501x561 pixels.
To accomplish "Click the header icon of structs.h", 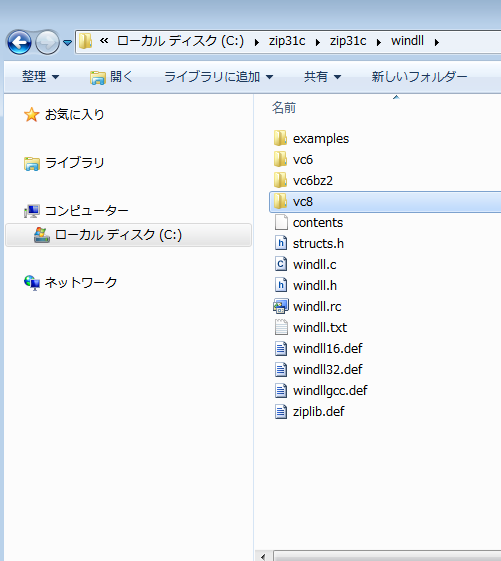I will (x=281, y=243).
